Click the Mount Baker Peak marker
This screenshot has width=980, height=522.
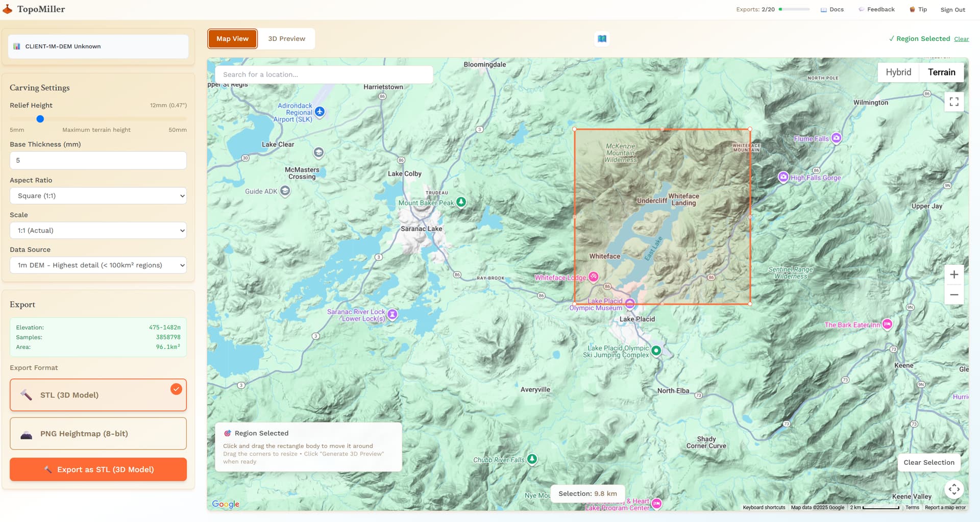point(461,202)
